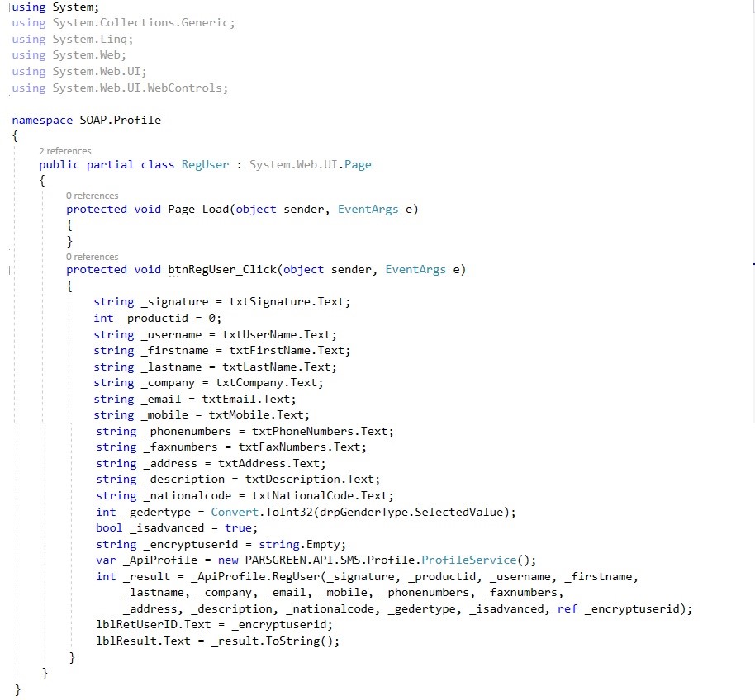Click the SOAP.Profile namespace name
This screenshot has height=700, width=755.
click(120, 120)
